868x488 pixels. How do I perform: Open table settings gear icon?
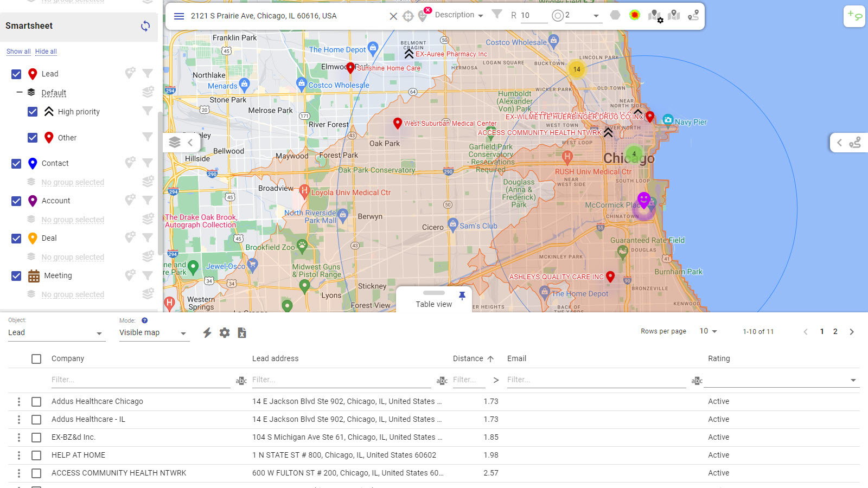(225, 332)
